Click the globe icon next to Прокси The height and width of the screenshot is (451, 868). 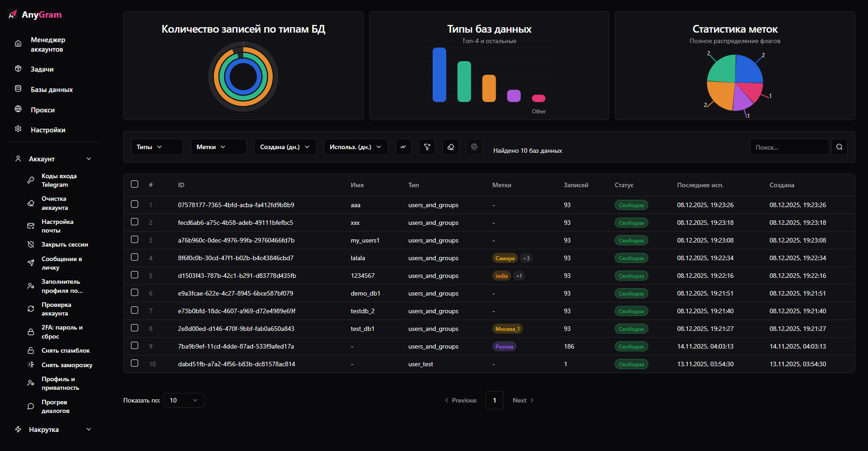[18, 109]
